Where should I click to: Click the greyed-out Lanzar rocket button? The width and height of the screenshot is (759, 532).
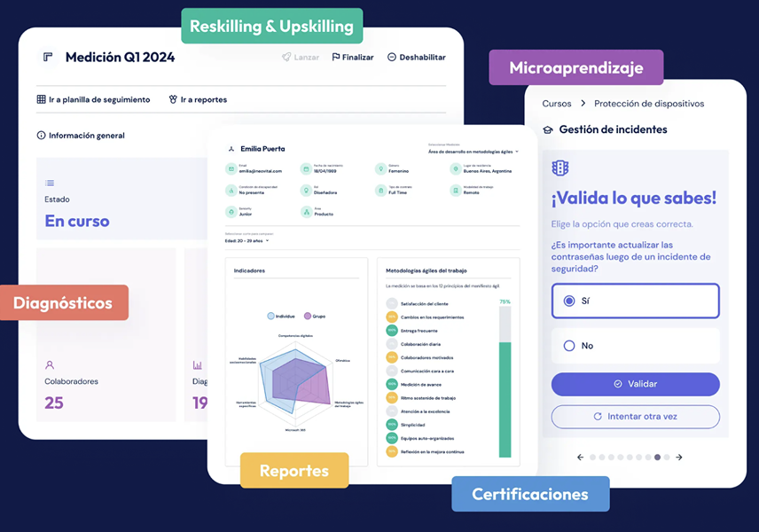pos(301,57)
